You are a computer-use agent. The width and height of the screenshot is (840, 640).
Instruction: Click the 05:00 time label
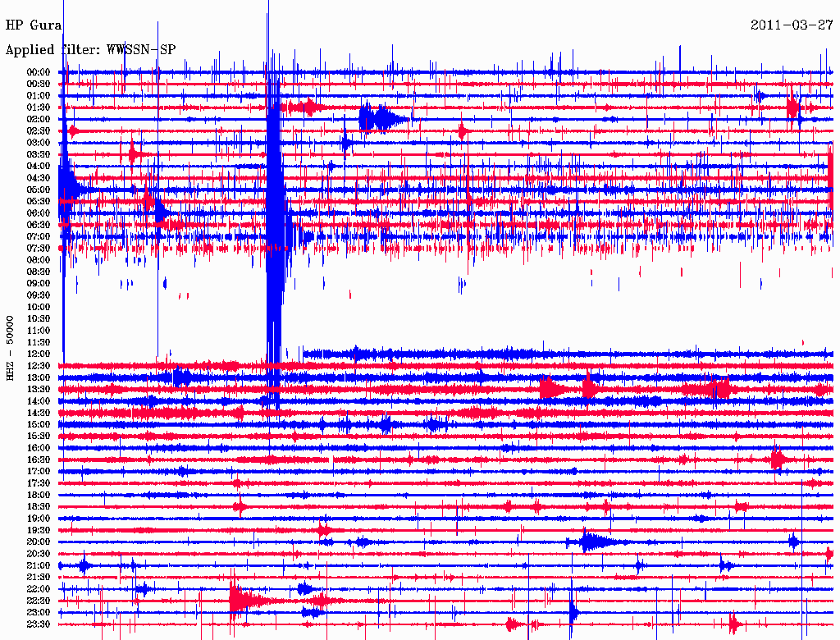click(39, 190)
